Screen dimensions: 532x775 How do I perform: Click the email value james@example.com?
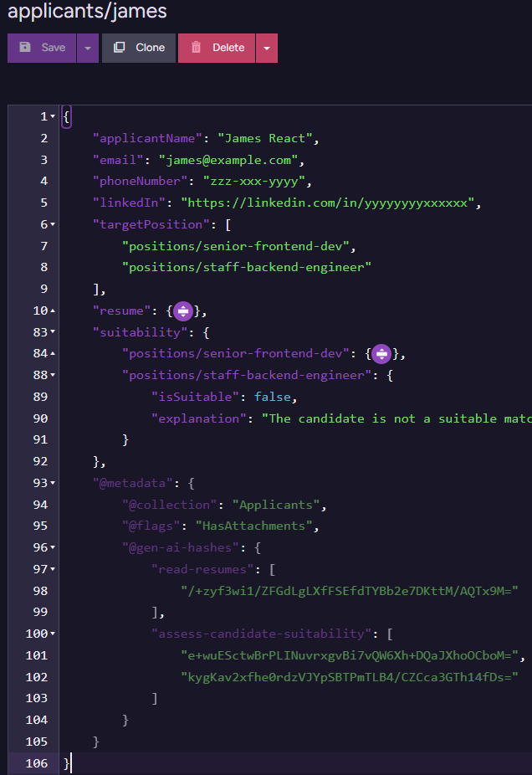pyautogui.click(x=230, y=160)
